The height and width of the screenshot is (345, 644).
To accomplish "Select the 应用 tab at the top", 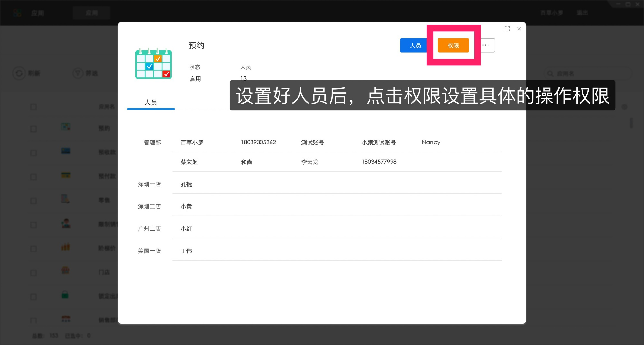I will coord(92,13).
